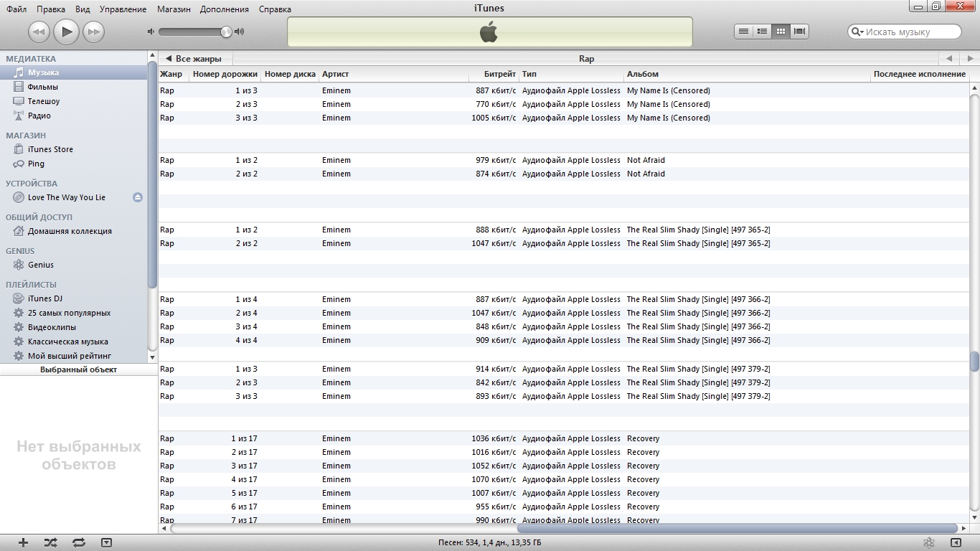Switch to grid view
This screenshot has height=551, width=980.
pyautogui.click(x=781, y=32)
